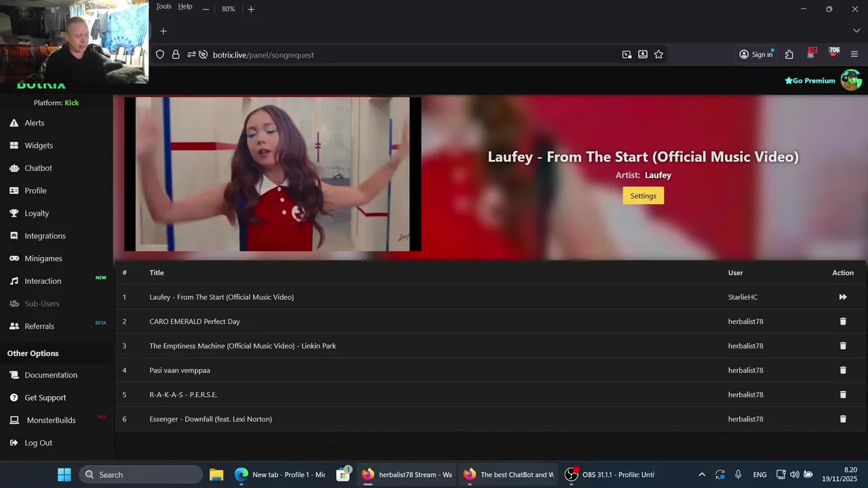Open the Firefox extensions menu
Screen dimensions: 868x488
pyautogui.click(x=789, y=55)
